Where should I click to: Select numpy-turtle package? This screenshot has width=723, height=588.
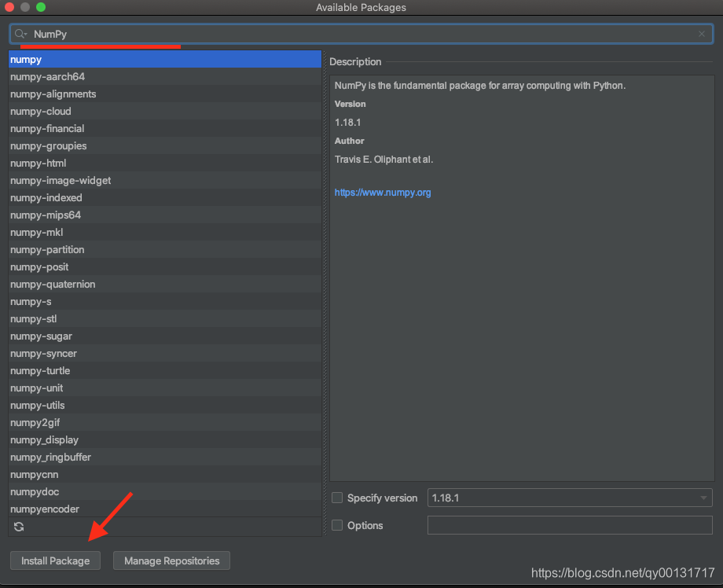point(164,371)
